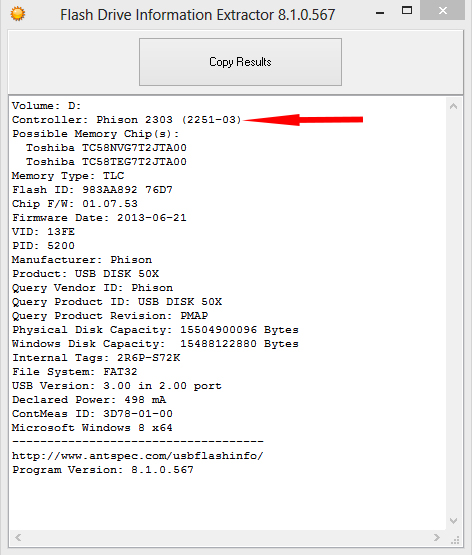This screenshot has height=555, width=472.
Task: Click the Flash ID 983AA892 line
Action: click(92, 190)
